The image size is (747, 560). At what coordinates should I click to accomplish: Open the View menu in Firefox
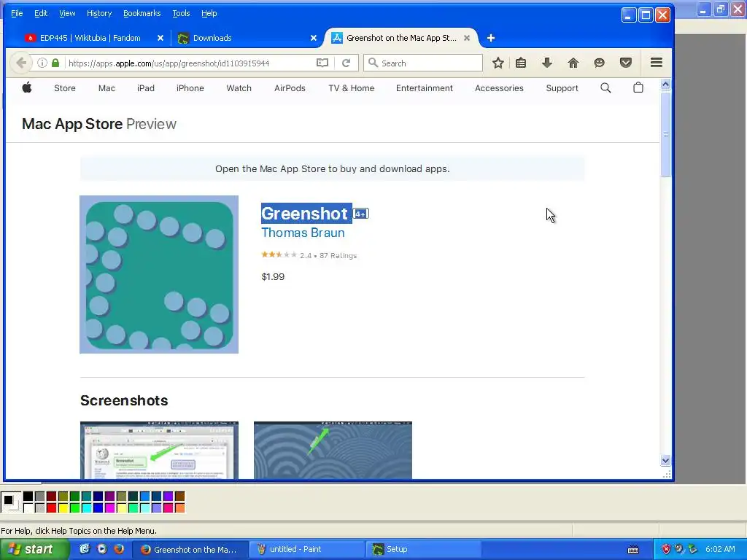pos(67,13)
